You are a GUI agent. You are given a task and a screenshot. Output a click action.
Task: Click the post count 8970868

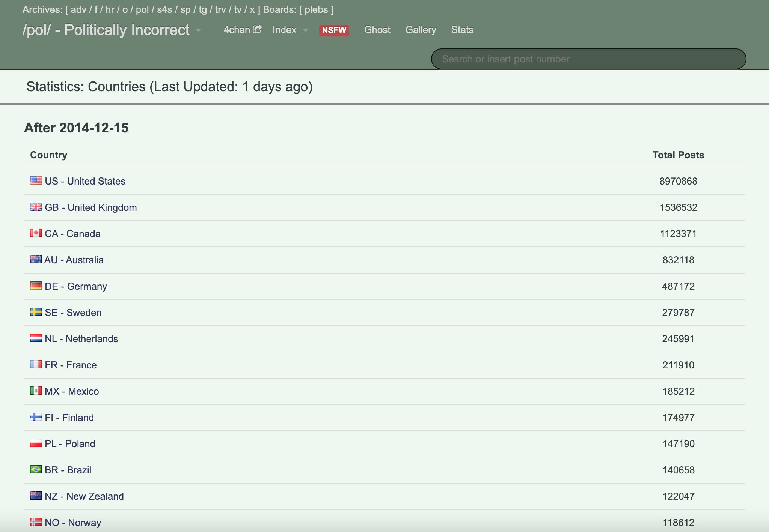(678, 181)
